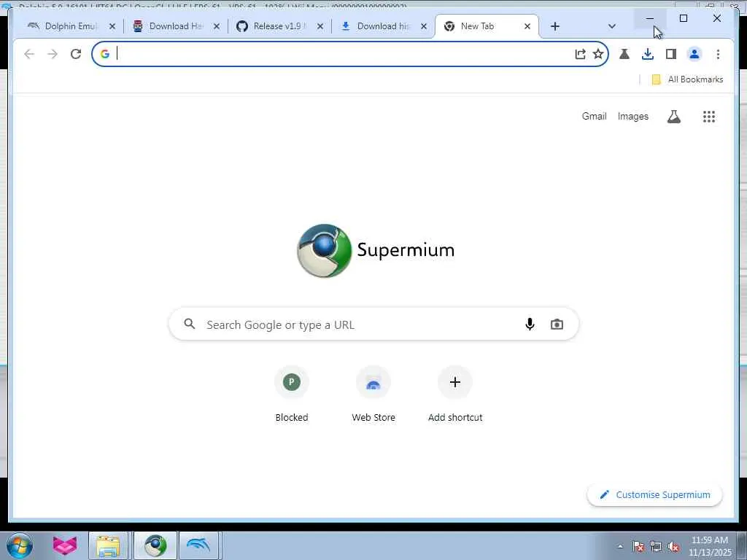
Task: Close the Dolphin Emu tab
Action: click(x=112, y=26)
